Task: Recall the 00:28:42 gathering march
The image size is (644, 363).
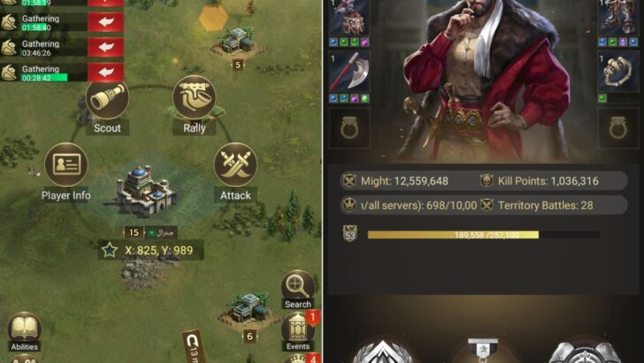Action: click(x=106, y=73)
